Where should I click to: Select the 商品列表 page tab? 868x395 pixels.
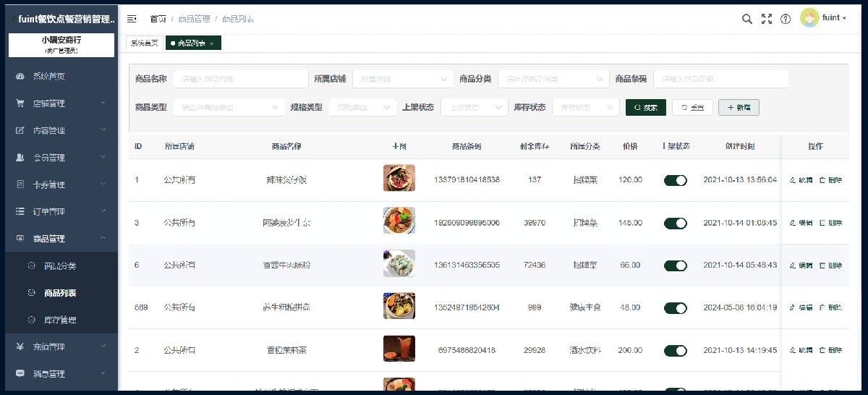coord(193,43)
